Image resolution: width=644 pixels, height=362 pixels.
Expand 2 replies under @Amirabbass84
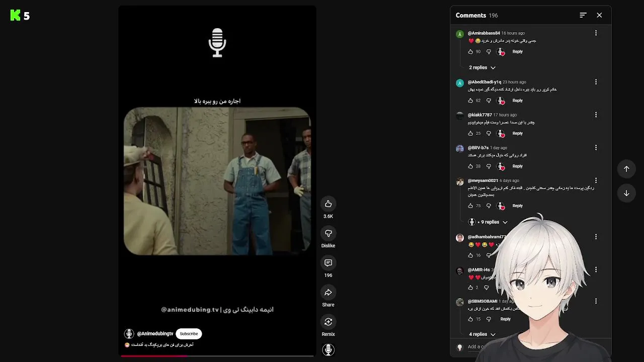click(x=482, y=67)
